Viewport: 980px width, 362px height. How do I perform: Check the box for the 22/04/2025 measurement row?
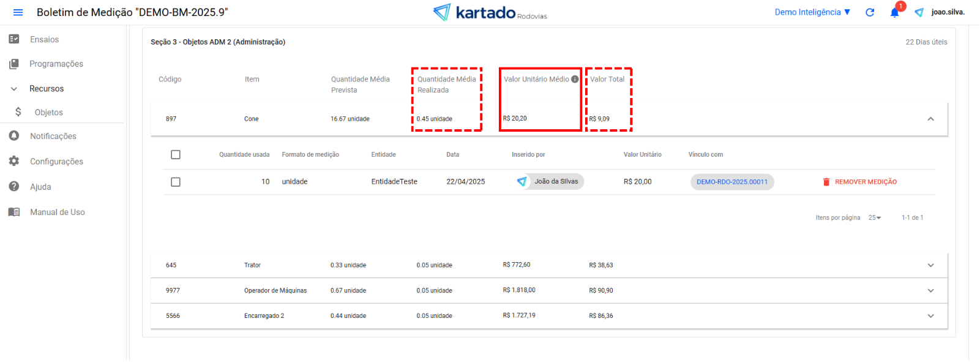click(176, 182)
